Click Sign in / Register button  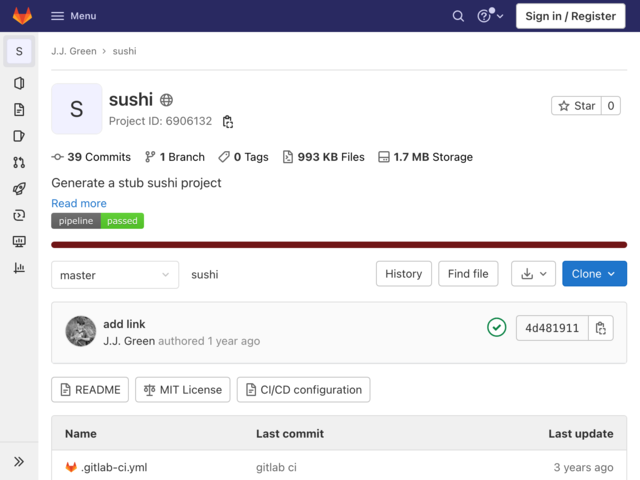click(x=570, y=16)
